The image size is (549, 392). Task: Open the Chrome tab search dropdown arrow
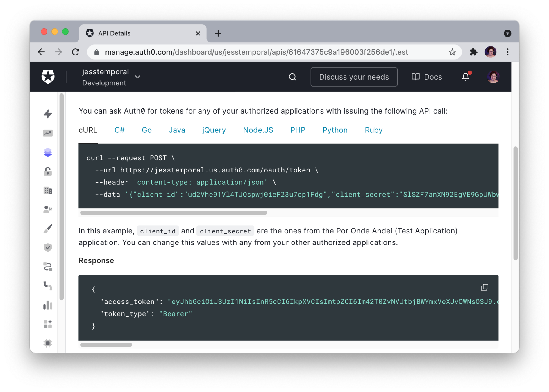click(507, 33)
